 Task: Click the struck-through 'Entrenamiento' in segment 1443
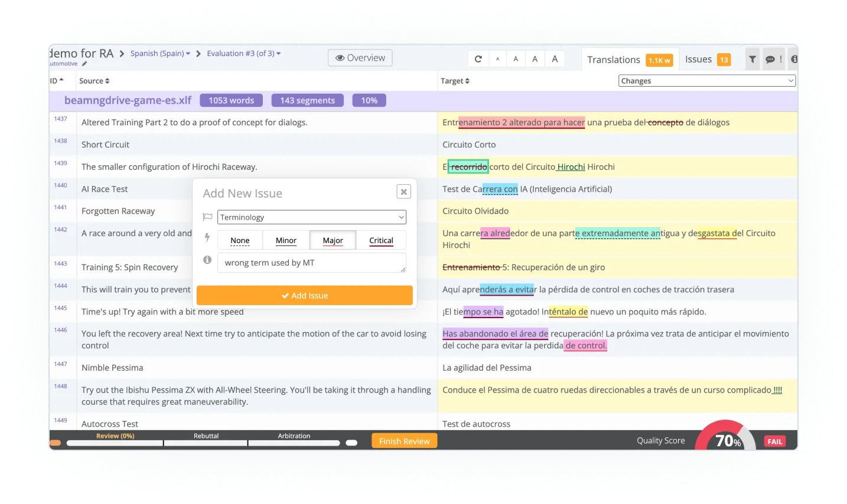(471, 267)
